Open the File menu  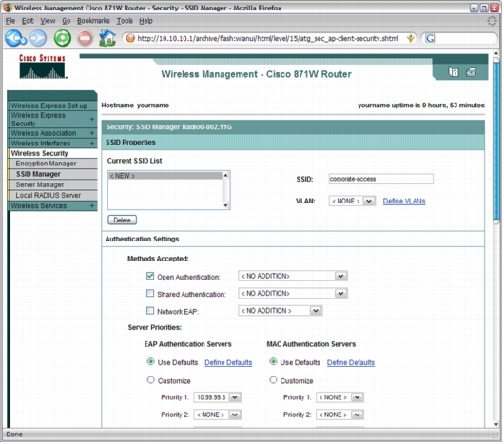point(10,21)
